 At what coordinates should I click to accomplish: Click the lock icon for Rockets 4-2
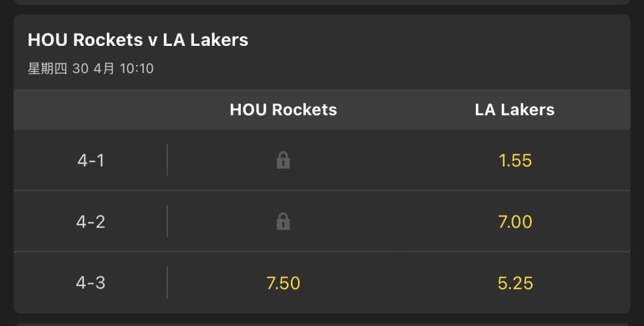pyautogui.click(x=283, y=222)
